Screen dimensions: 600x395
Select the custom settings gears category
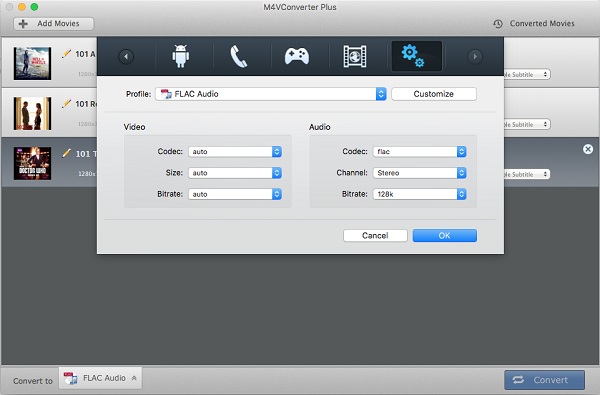pyautogui.click(x=417, y=56)
